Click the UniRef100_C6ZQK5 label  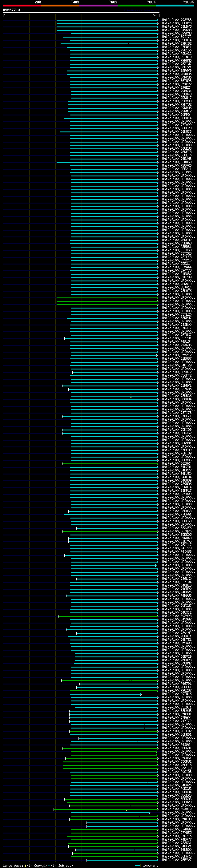177,531
